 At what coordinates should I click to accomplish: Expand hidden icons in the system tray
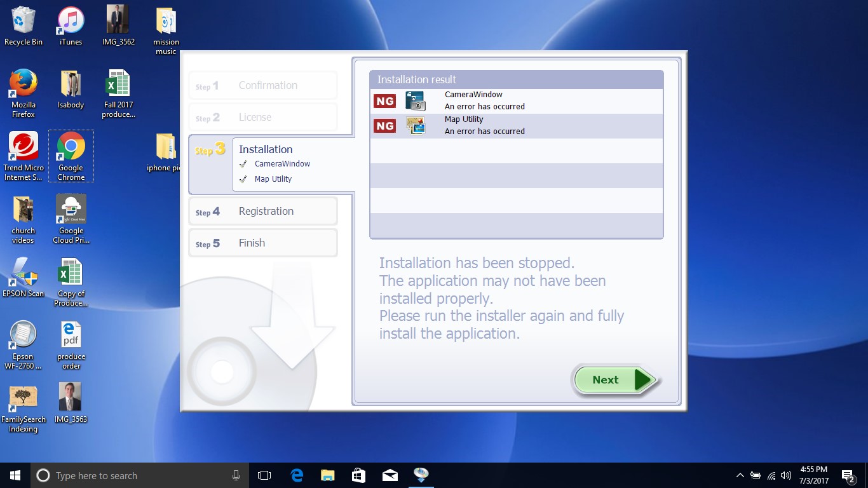tap(740, 475)
